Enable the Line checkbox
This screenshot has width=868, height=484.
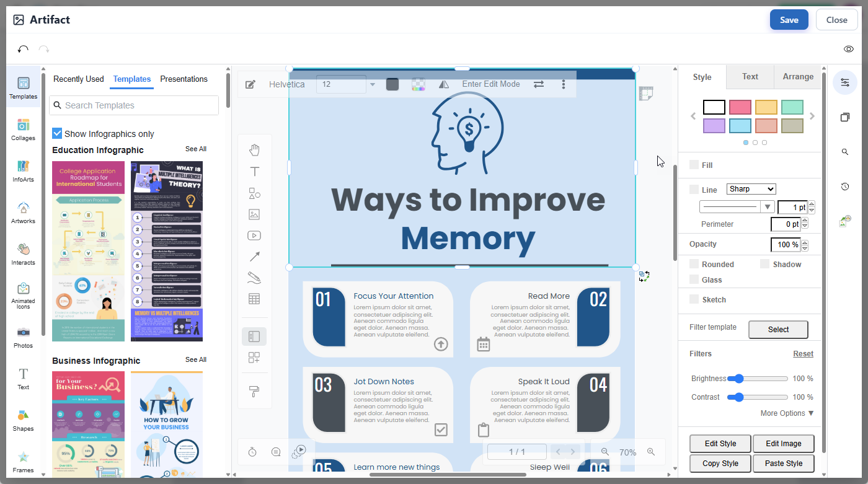(694, 189)
